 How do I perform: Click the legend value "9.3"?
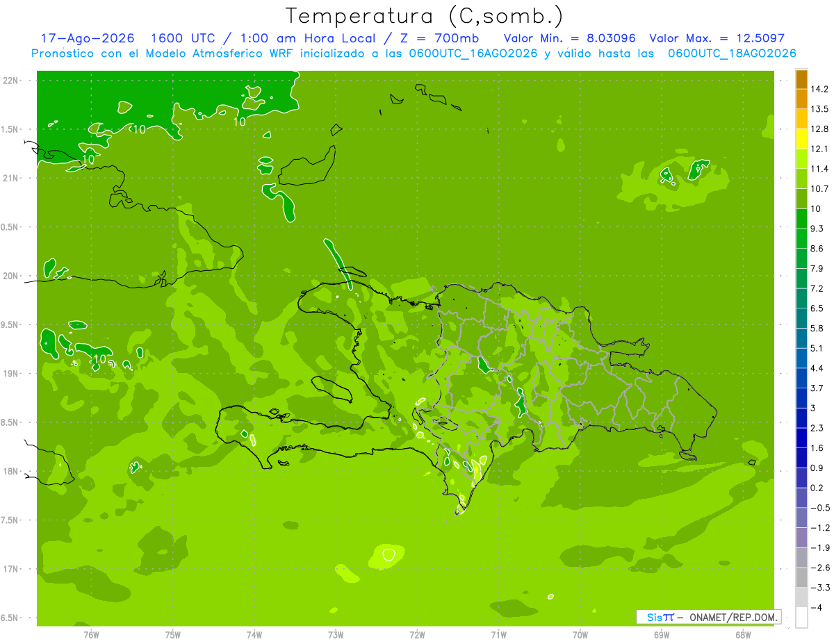point(817,229)
